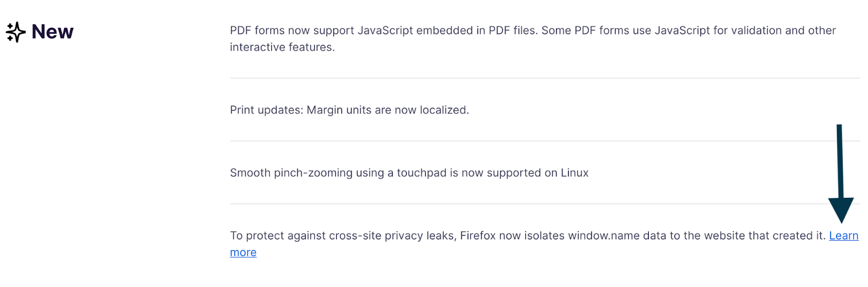Click the sparkle icon beside New
The height and width of the screenshot is (287, 868).
16,32
